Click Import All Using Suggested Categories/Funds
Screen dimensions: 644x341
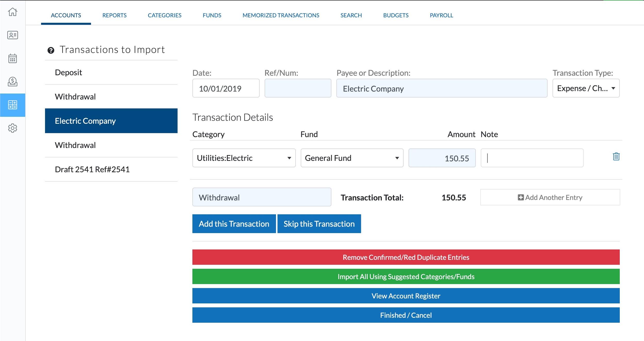(x=405, y=277)
